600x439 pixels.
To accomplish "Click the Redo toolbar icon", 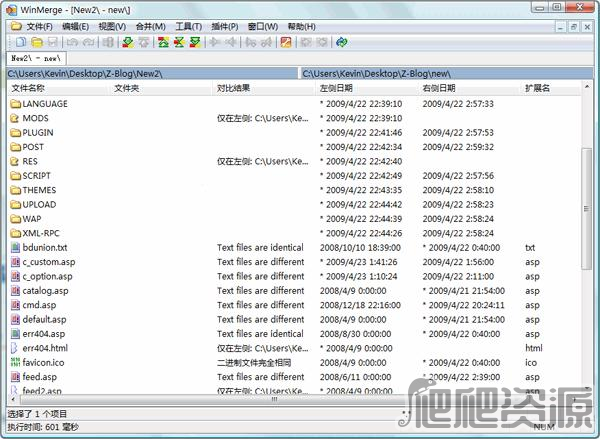I will 88,42.
